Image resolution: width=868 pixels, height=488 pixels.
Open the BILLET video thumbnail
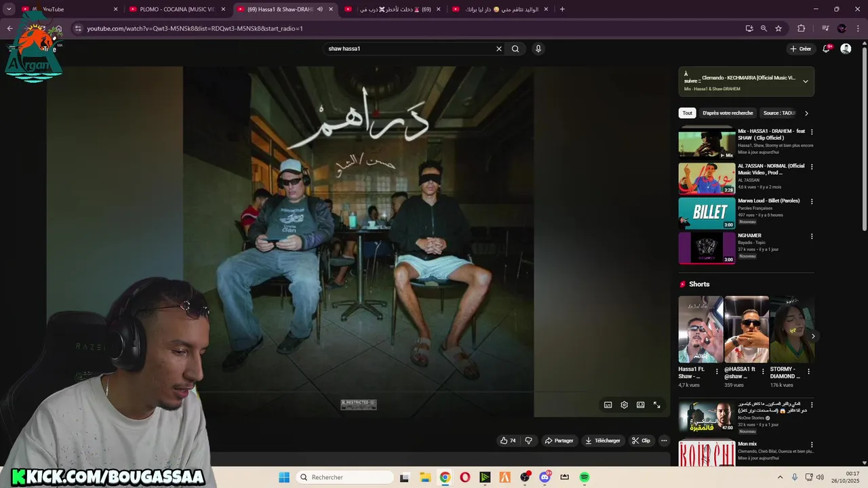coord(707,213)
